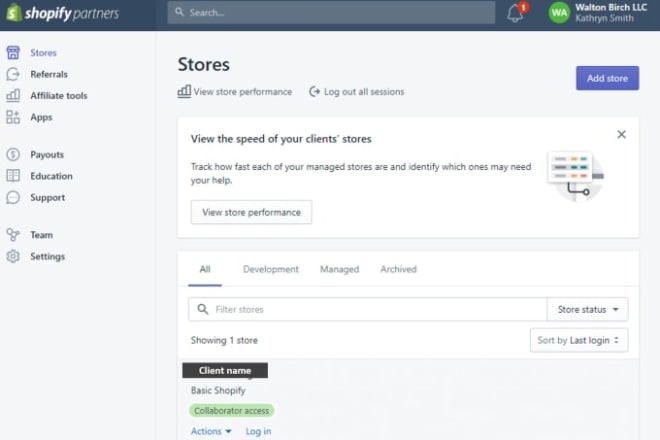Image resolution: width=660 pixels, height=440 pixels.
Task: Click the Support chat bubble icon
Action: point(13,197)
